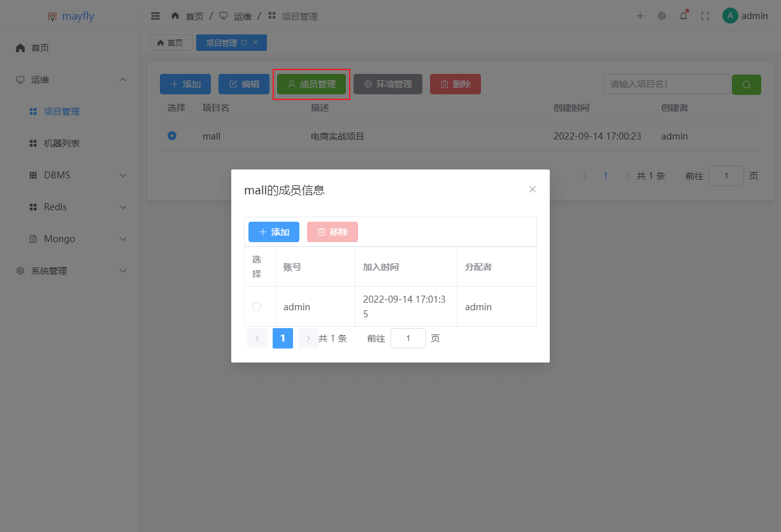Image resolution: width=781 pixels, height=532 pixels.
Task: Click the 环境管理 button
Action: coord(388,84)
